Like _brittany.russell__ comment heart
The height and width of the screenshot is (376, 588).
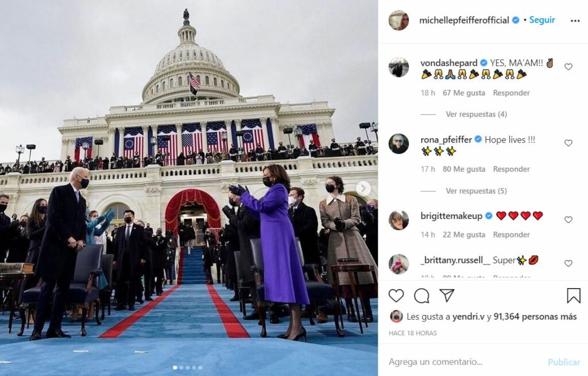click(x=568, y=263)
